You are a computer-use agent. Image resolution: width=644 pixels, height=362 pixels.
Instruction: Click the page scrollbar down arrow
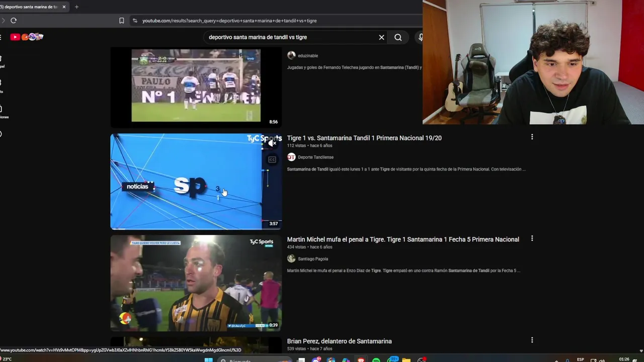[641, 351]
